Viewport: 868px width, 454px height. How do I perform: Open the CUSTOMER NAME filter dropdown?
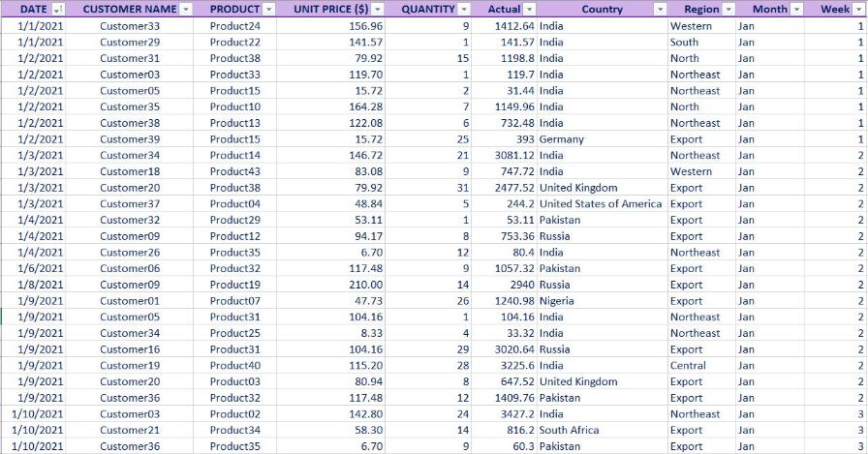coord(186,10)
